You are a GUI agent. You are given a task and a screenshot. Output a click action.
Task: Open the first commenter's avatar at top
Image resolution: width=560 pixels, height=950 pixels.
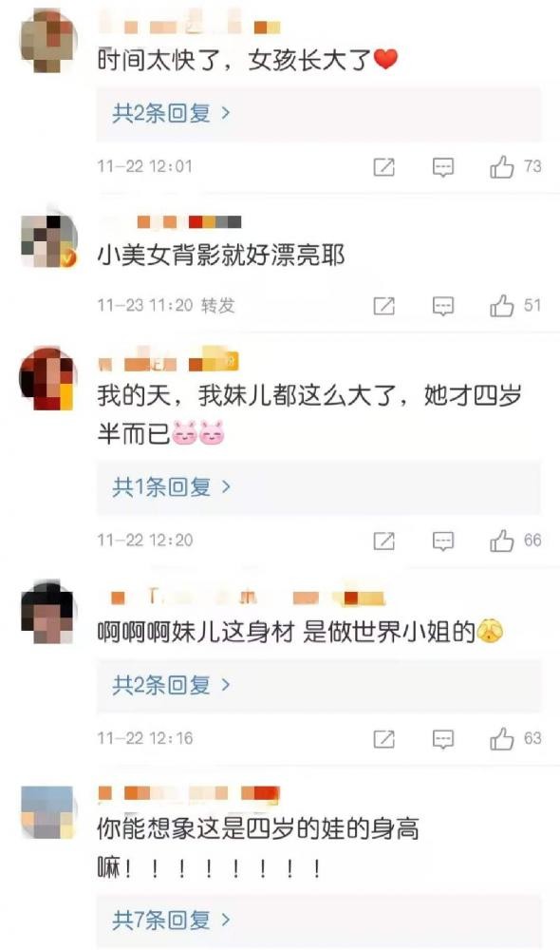(x=49, y=41)
